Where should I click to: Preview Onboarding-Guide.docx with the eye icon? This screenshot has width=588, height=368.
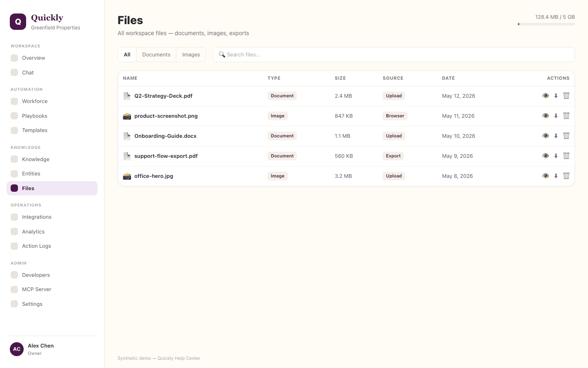[546, 136]
